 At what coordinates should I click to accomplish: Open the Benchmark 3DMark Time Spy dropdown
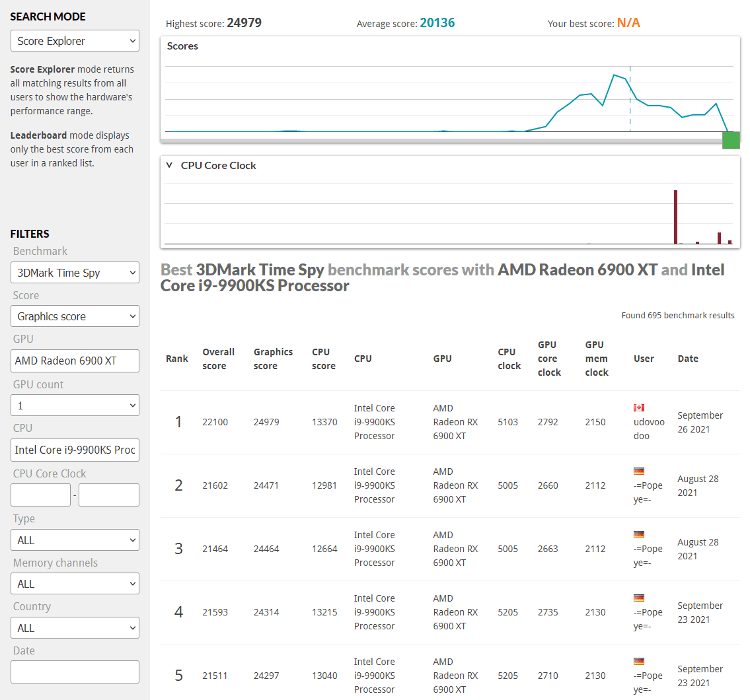[75, 273]
